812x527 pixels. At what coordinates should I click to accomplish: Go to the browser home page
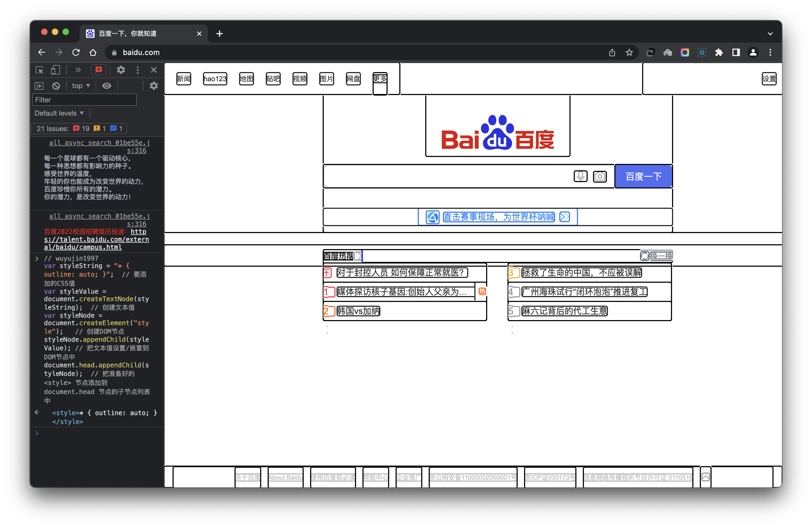pyautogui.click(x=93, y=52)
